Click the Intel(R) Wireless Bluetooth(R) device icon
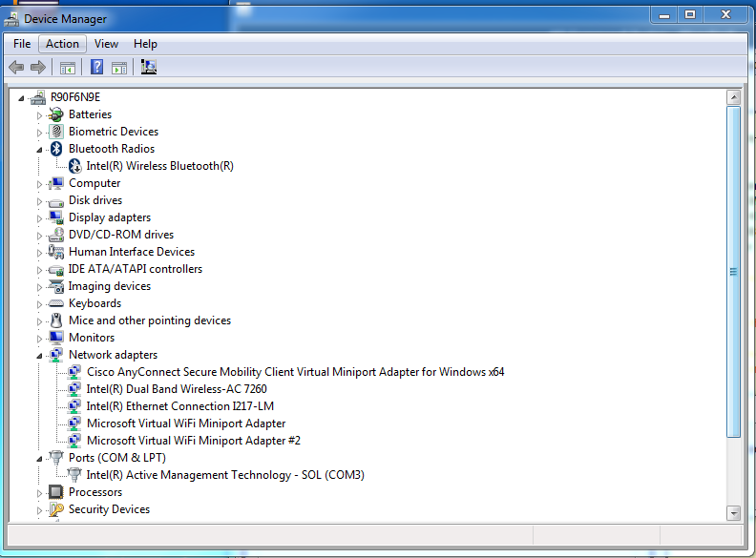 point(74,166)
